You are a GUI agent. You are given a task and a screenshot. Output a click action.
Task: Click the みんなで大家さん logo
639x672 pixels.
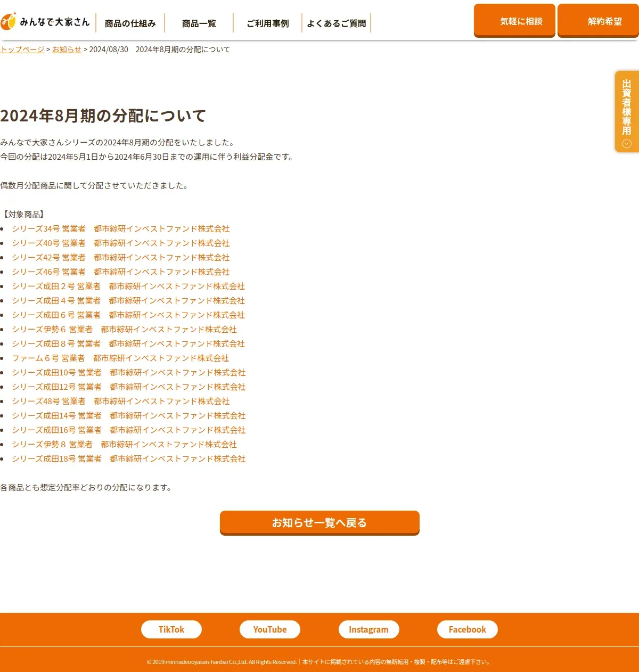coord(45,22)
